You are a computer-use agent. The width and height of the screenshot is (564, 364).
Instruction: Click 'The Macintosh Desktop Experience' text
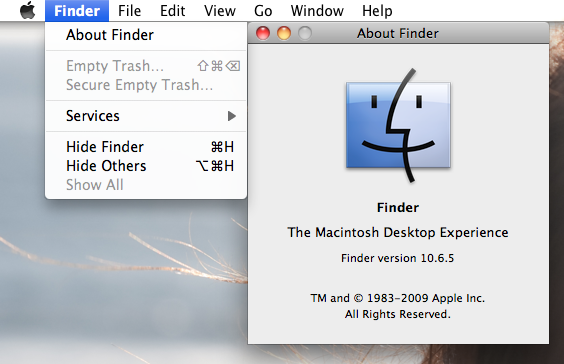click(398, 232)
